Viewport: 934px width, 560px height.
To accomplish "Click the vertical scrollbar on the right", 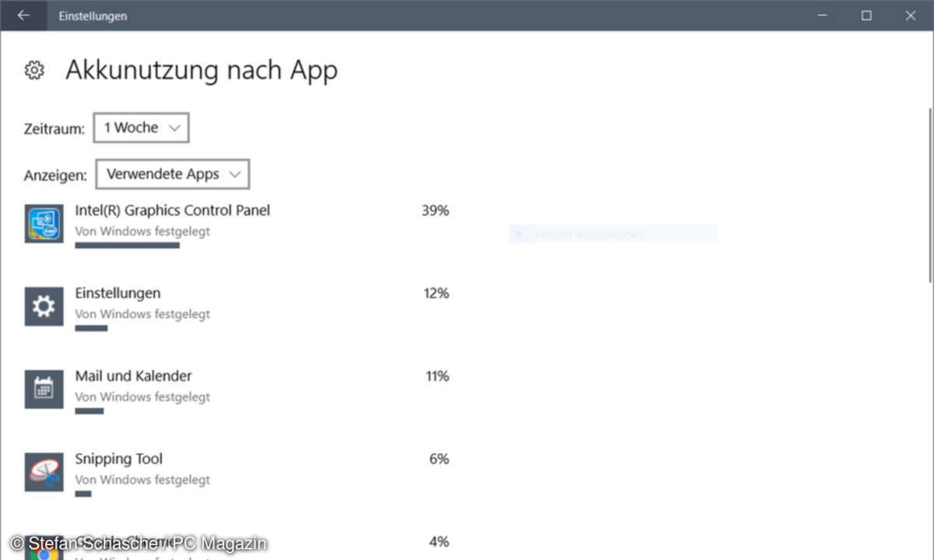I will (x=929, y=194).
